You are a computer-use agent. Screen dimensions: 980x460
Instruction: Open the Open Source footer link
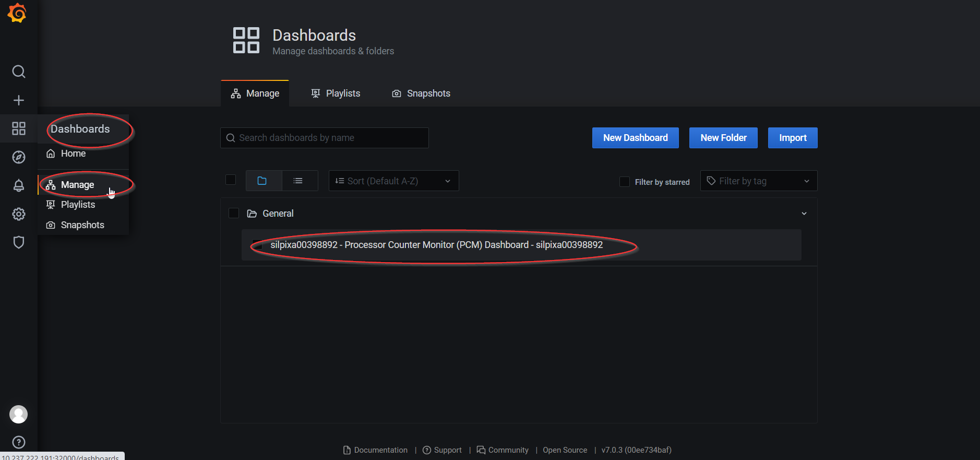(565, 450)
